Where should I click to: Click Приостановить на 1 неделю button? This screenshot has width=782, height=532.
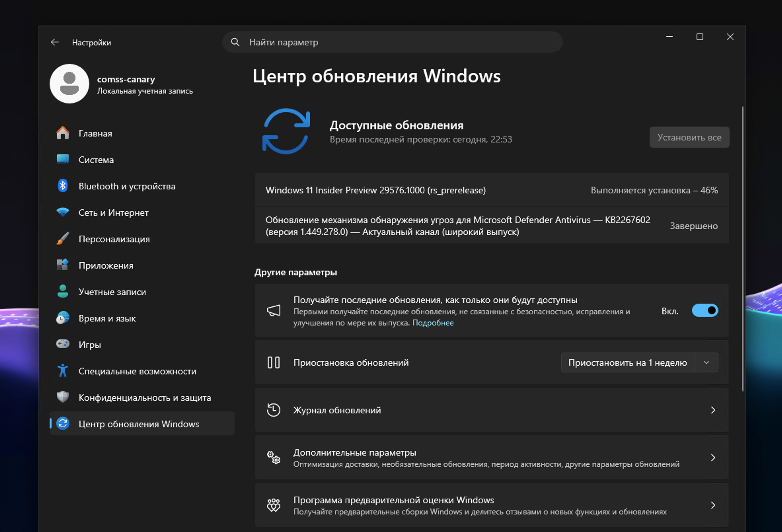point(628,363)
